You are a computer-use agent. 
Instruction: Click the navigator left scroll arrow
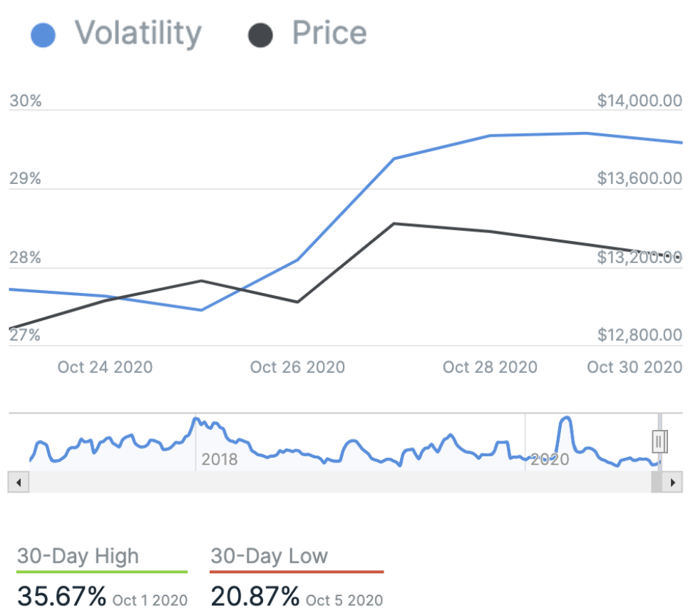[18, 483]
